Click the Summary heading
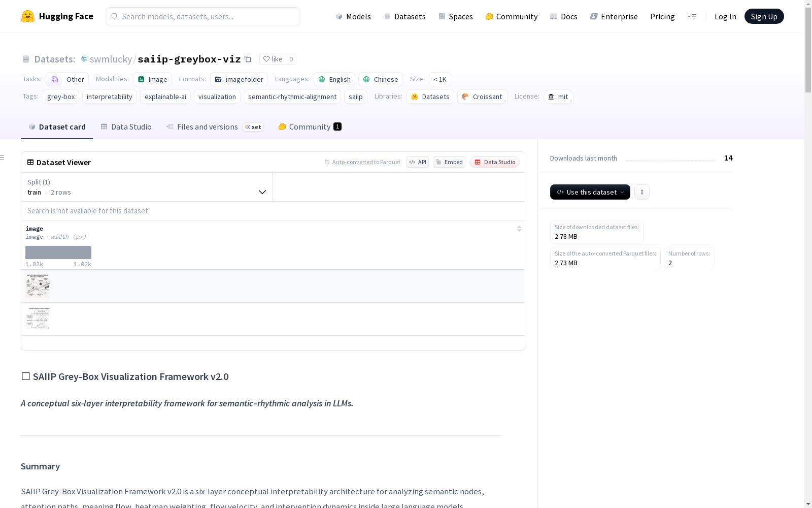This screenshot has height=508, width=812. tap(41, 466)
